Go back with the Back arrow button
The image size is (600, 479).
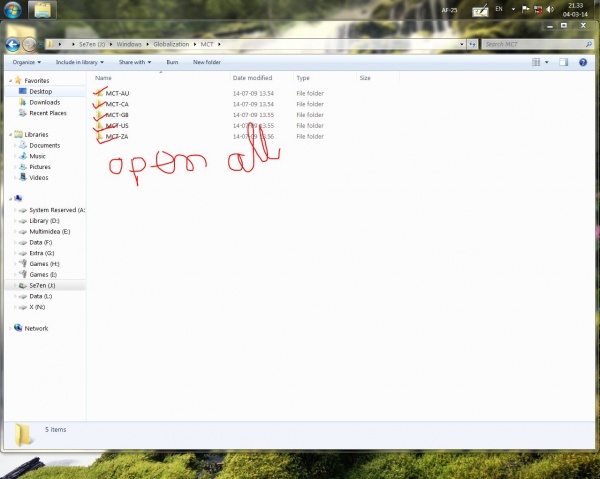point(13,45)
